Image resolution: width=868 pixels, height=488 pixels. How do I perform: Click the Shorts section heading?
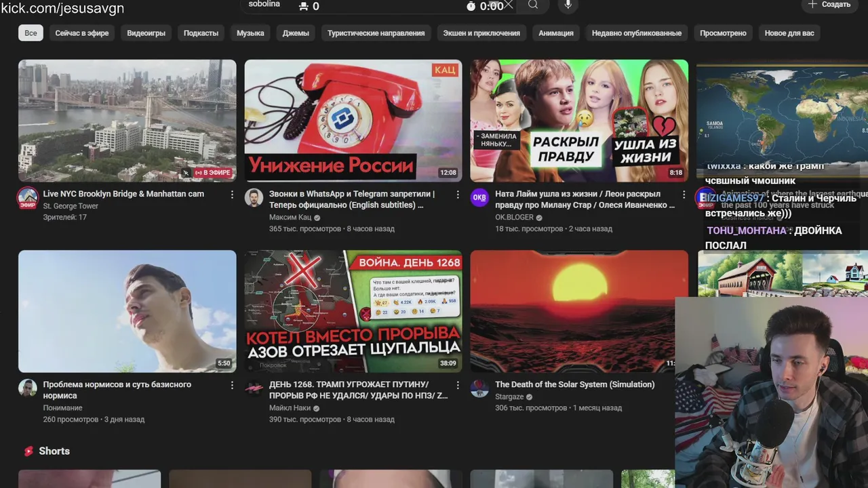pyautogui.click(x=54, y=451)
